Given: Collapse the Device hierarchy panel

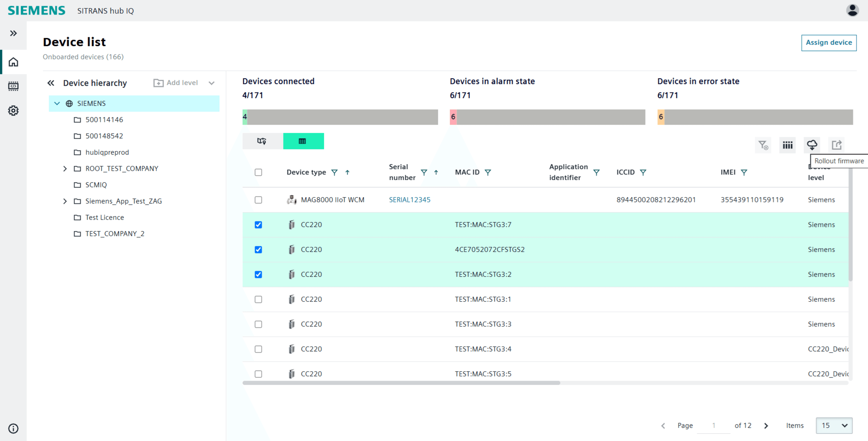Looking at the screenshot, I should (x=51, y=83).
